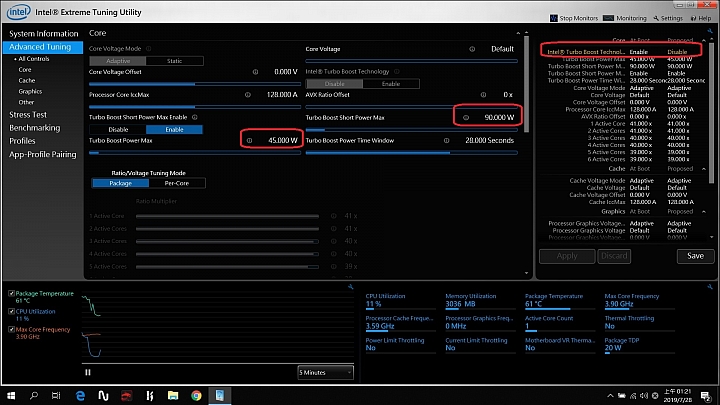The image size is (720, 405).
Task: Show info for Core Voltage Offset
Action: pos(255,72)
